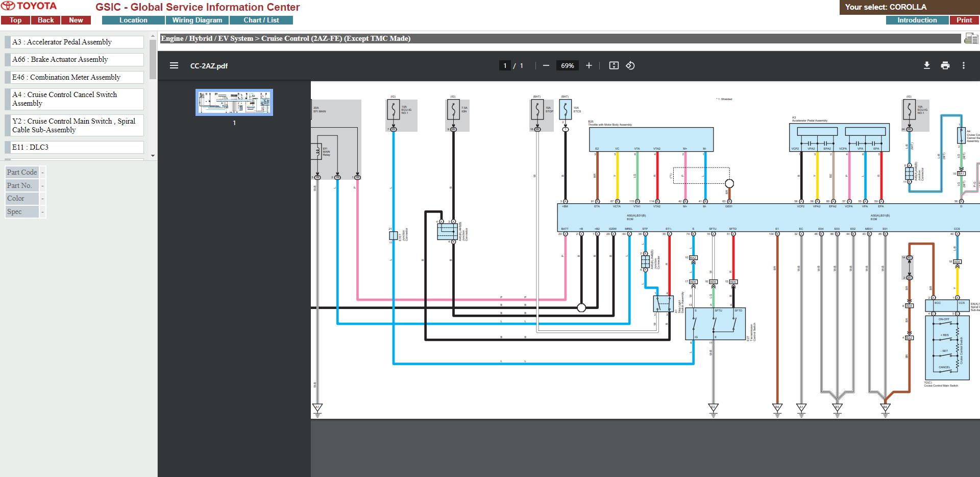
Task: Select A3 : Accelerator Pedal Assembly
Action: pyautogui.click(x=75, y=42)
